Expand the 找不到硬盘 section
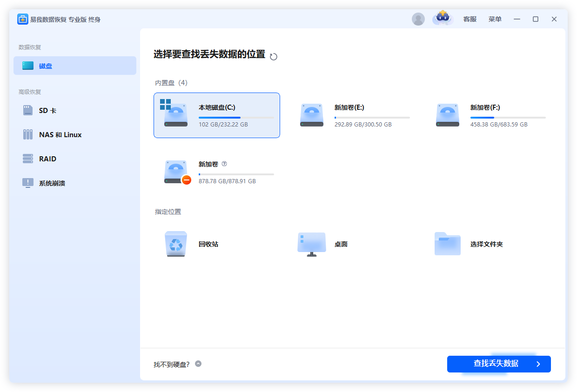This screenshot has height=392, width=577. [198, 364]
